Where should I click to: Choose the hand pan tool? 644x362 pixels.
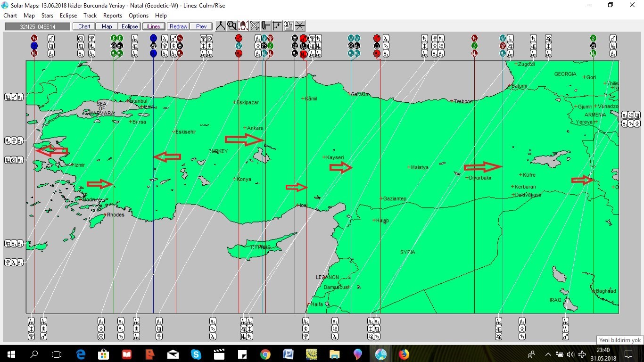pos(243,26)
